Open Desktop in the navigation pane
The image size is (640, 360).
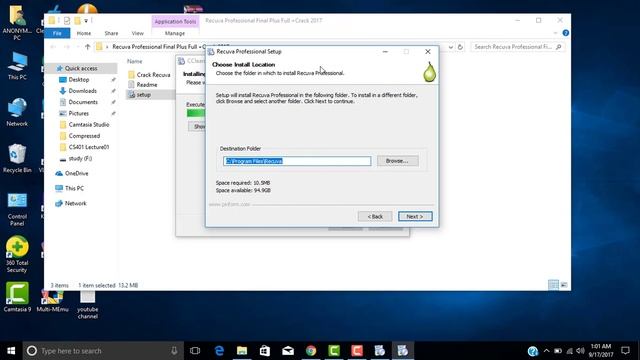79,80
